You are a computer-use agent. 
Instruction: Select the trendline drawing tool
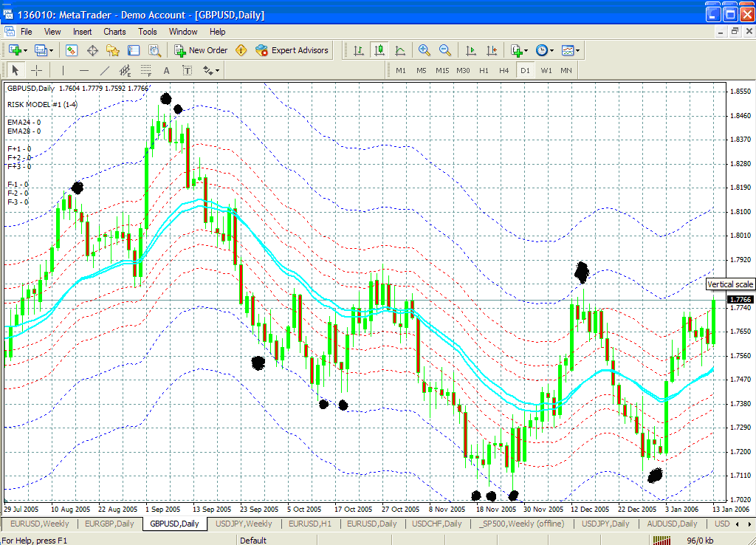(x=105, y=70)
